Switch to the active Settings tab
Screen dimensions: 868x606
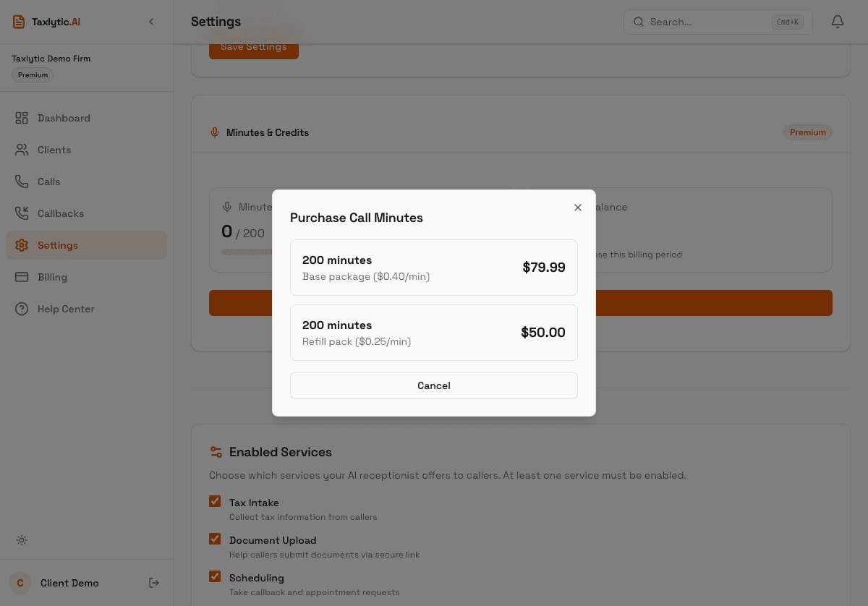coord(58,245)
